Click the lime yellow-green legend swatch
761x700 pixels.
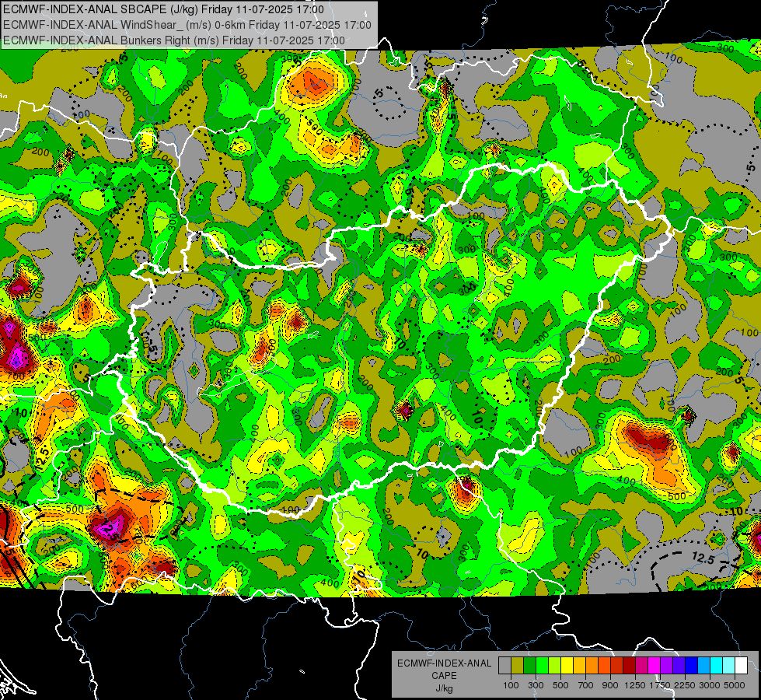click(x=554, y=665)
